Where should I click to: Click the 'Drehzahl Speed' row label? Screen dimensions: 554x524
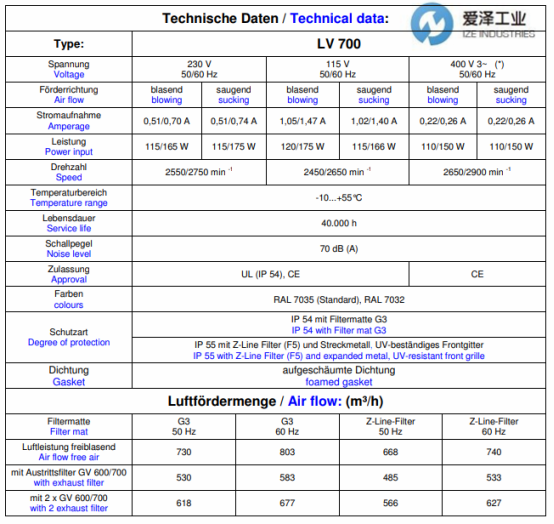[69, 172]
